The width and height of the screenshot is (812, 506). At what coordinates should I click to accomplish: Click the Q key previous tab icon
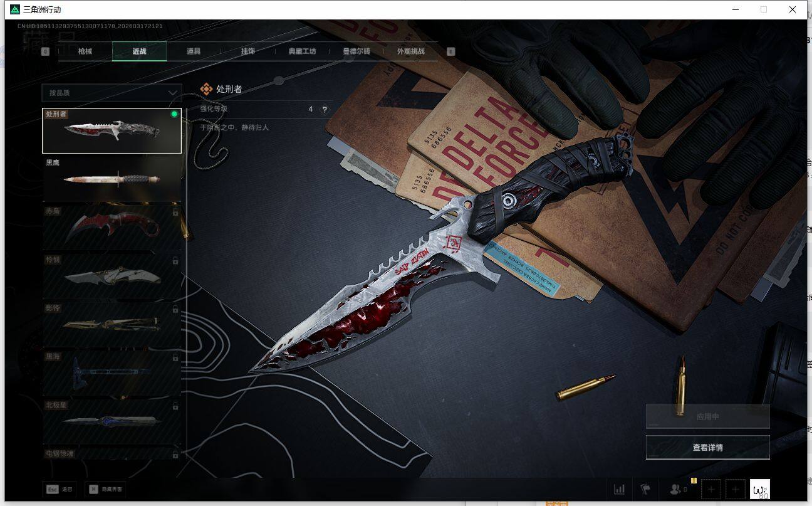45,52
